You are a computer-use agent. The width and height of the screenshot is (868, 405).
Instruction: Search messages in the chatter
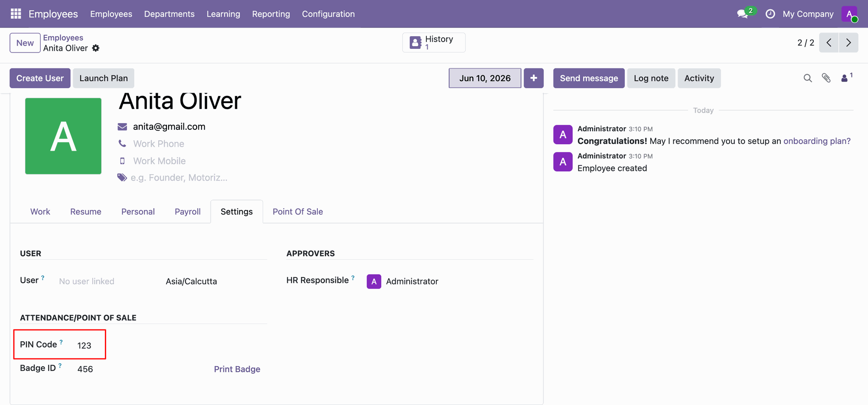point(807,78)
